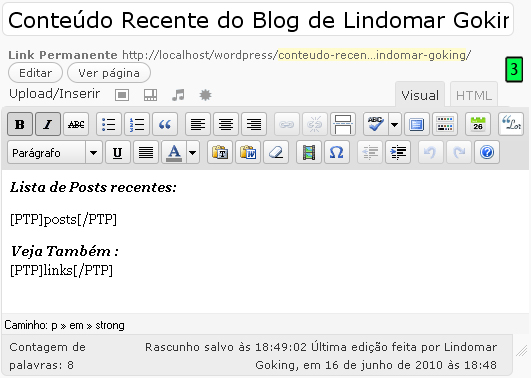Toggle Bold formatting button
This screenshot has width=531, height=378.
pyautogui.click(x=20, y=124)
